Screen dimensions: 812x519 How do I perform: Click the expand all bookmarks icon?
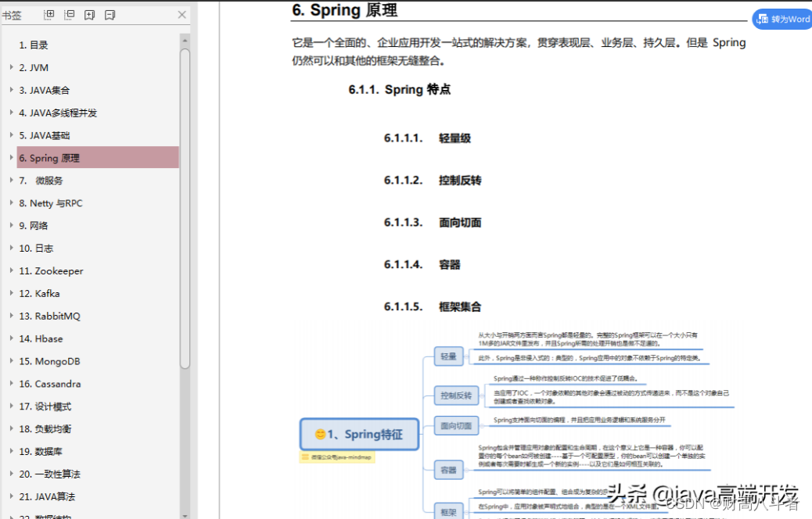pyautogui.click(x=49, y=14)
